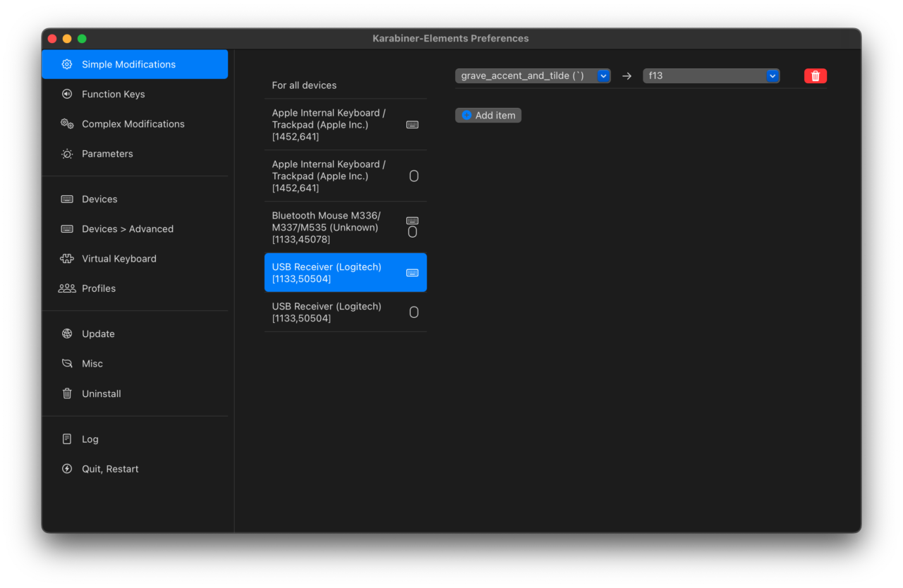
Task: Click keyboard icon of selected USB Receiver row
Action: (413, 273)
